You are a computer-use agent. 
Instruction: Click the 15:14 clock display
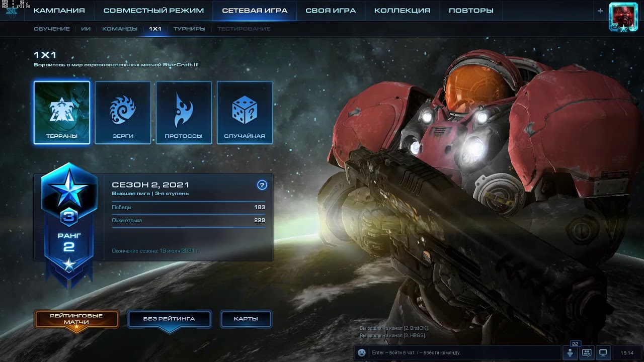627,353
